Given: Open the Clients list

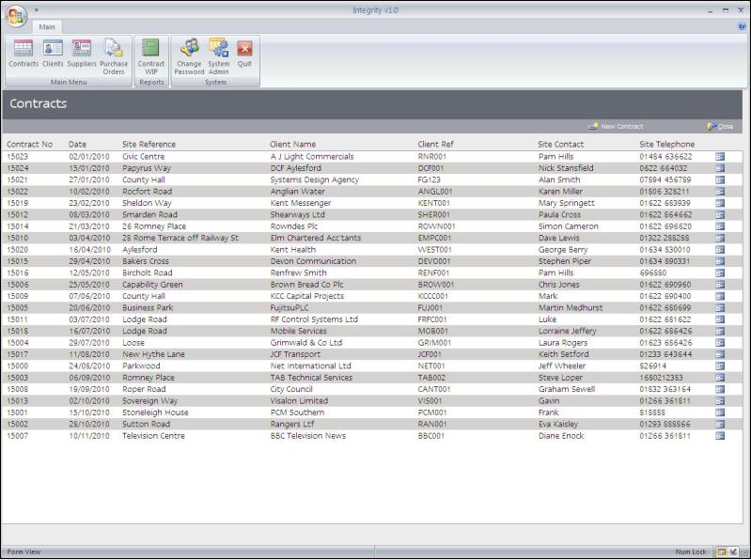Looking at the screenshot, I should click(x=53, y=53).
